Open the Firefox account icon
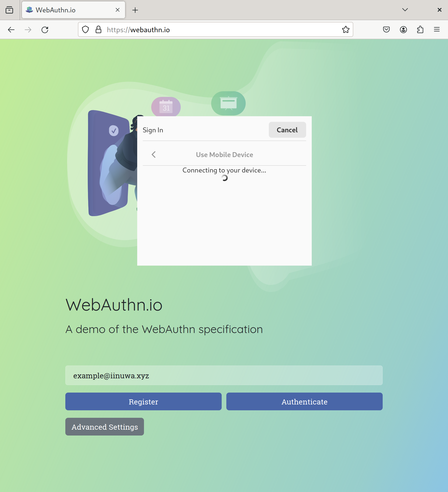 tap(403, 30)
